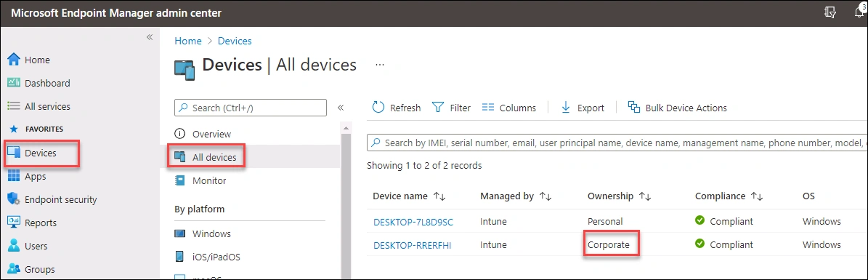Click Intune cell for DESKTOP-RRERFHI
Screen dimensions: 868x280
click(493, 245)
